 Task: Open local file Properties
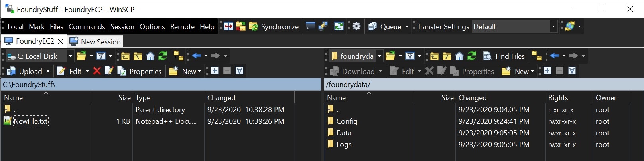[140, 71]
